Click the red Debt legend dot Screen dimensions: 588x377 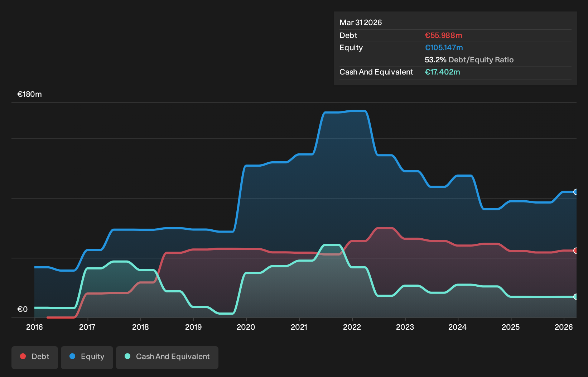pos(23,356)
